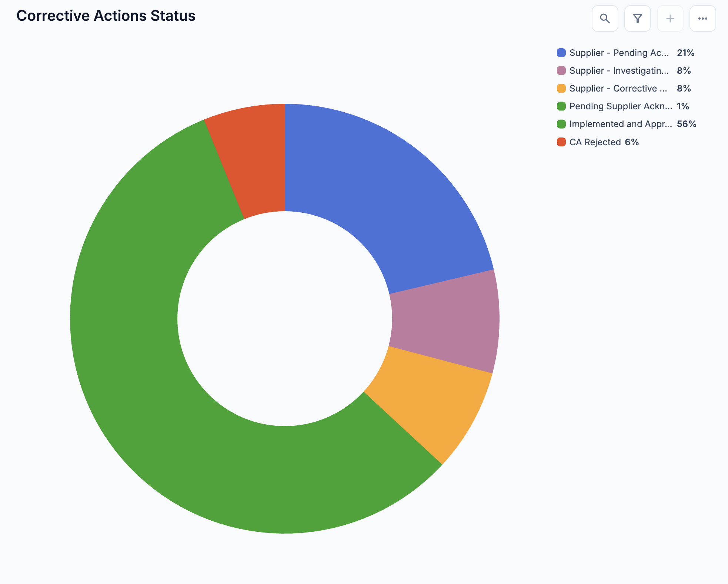Select 'CA Rejected' legend label

tap(595, 142)
